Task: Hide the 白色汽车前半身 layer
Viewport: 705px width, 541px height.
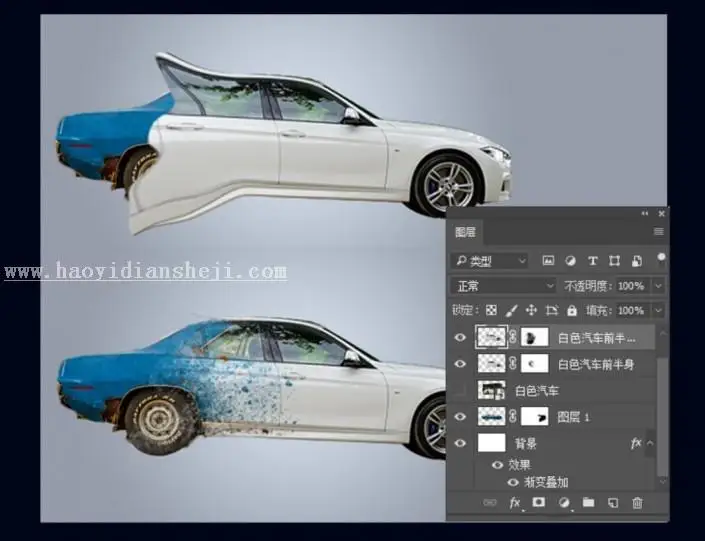Action: coord(460,364)
